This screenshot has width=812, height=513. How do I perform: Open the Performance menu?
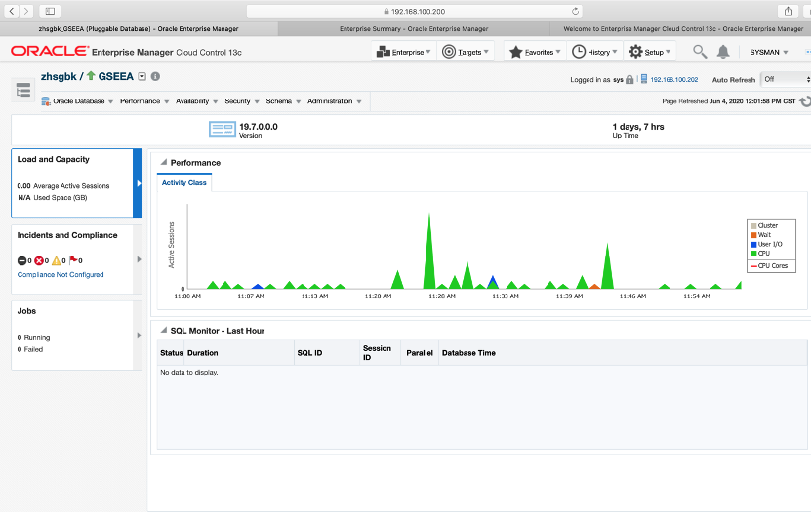[x=144, y=101]
